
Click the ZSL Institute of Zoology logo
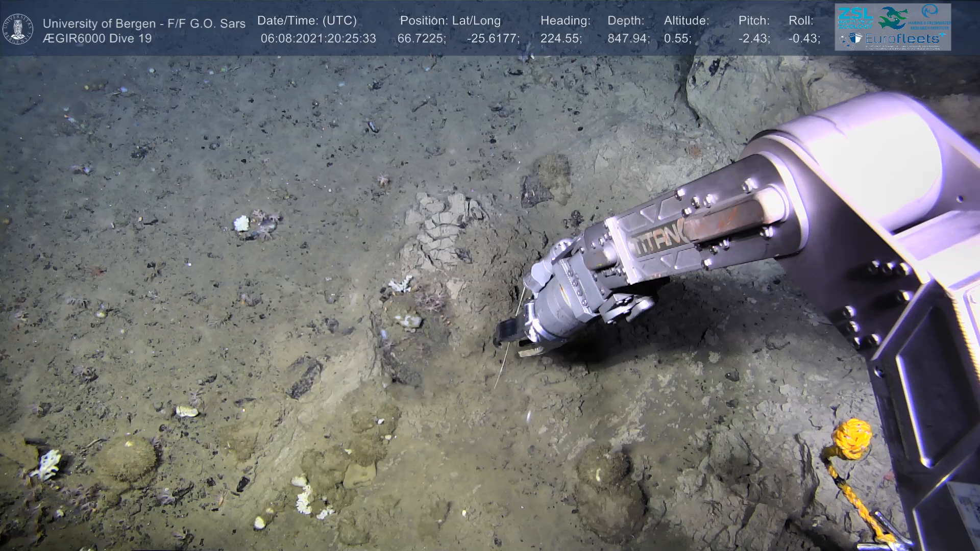click(854, 18)
